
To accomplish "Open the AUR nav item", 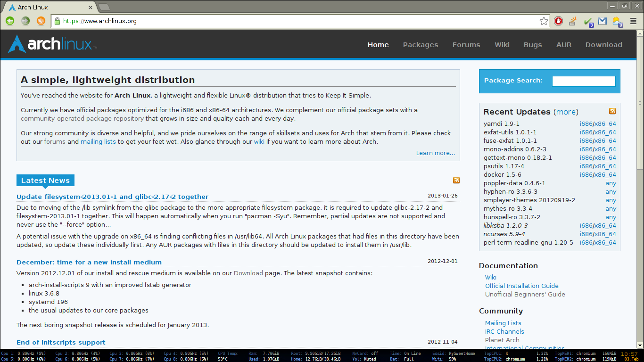I will point(564,45).
